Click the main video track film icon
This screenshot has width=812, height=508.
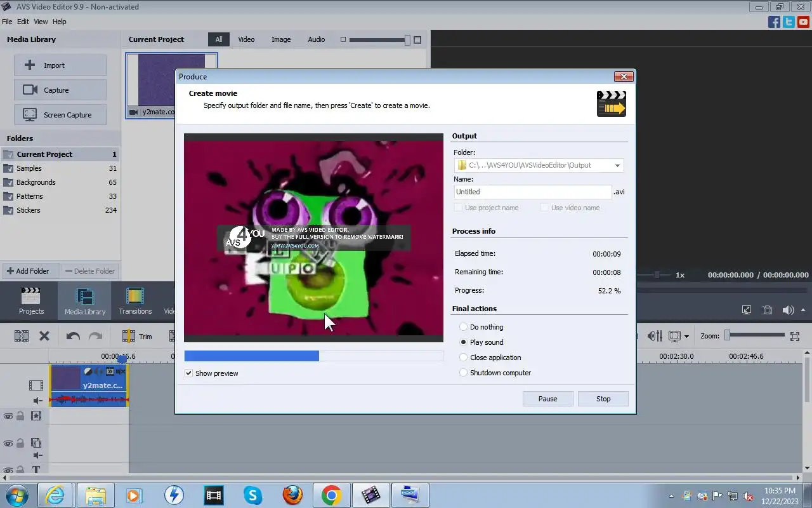pos(36,385)
